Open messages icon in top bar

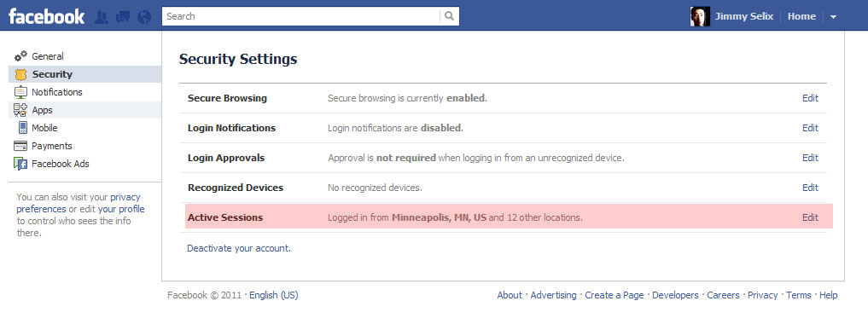(122, 17)
